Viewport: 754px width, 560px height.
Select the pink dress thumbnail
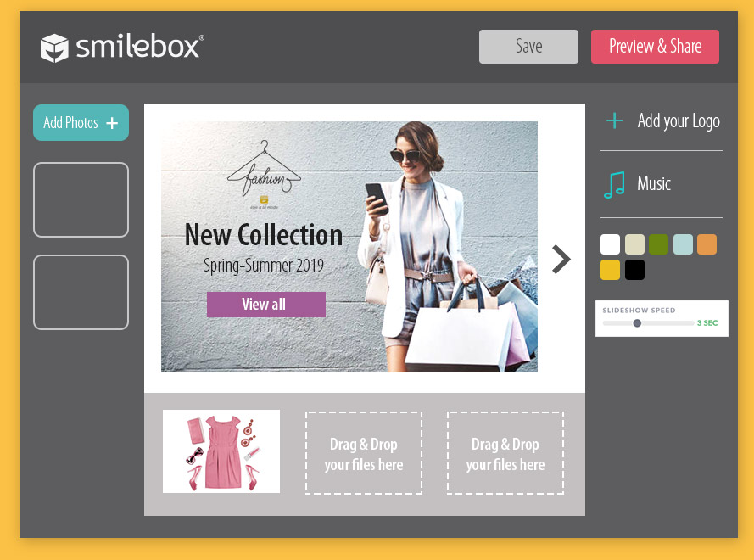[x=221, y=451]
